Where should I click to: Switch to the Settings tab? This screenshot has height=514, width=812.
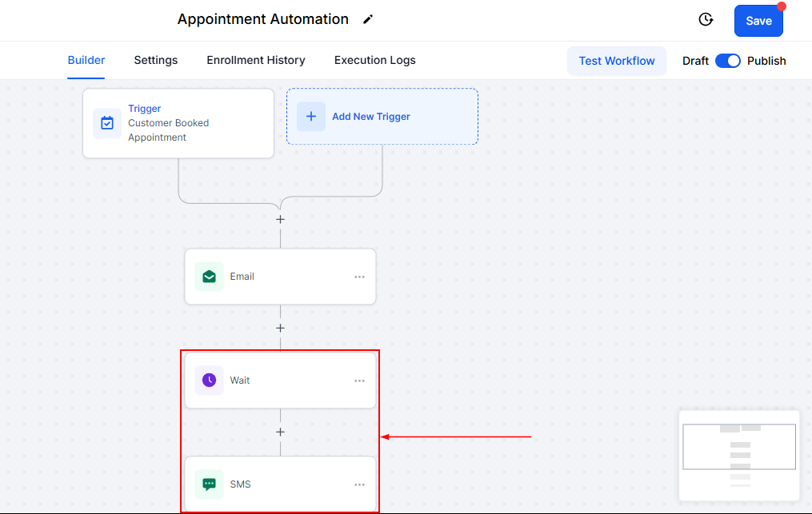pos(156,60)
